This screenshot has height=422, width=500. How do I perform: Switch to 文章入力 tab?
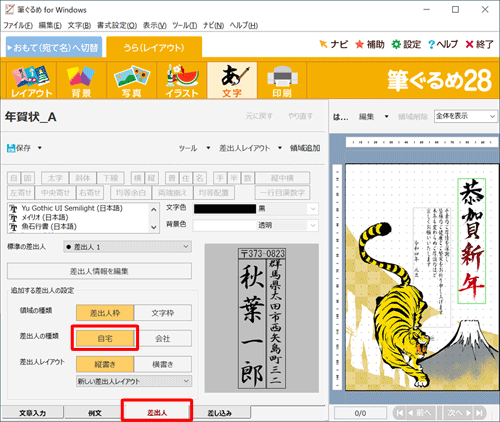pos(32,413)
